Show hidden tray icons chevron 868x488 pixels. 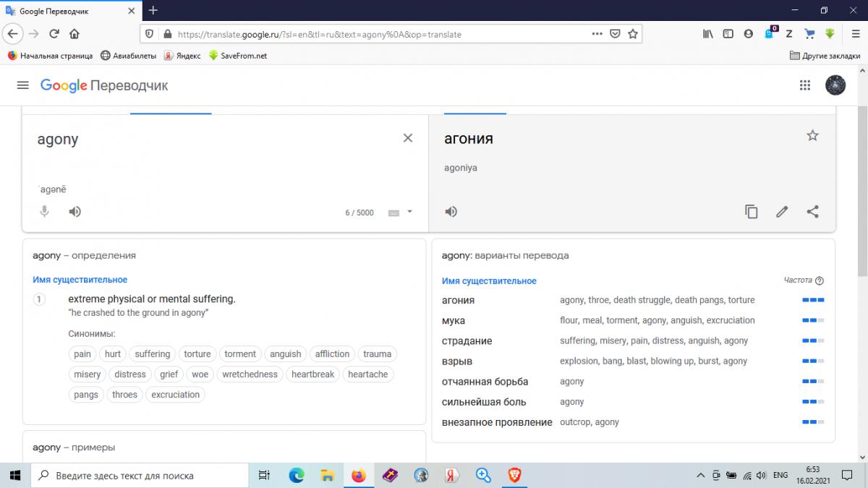[700, 475]
